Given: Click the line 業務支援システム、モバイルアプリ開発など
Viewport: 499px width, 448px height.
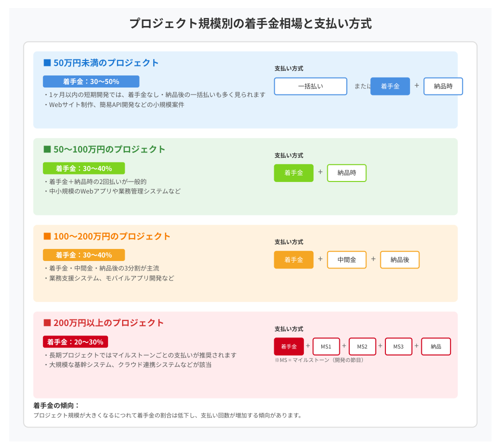Looking at the screenshot, I should pos(109,278).
